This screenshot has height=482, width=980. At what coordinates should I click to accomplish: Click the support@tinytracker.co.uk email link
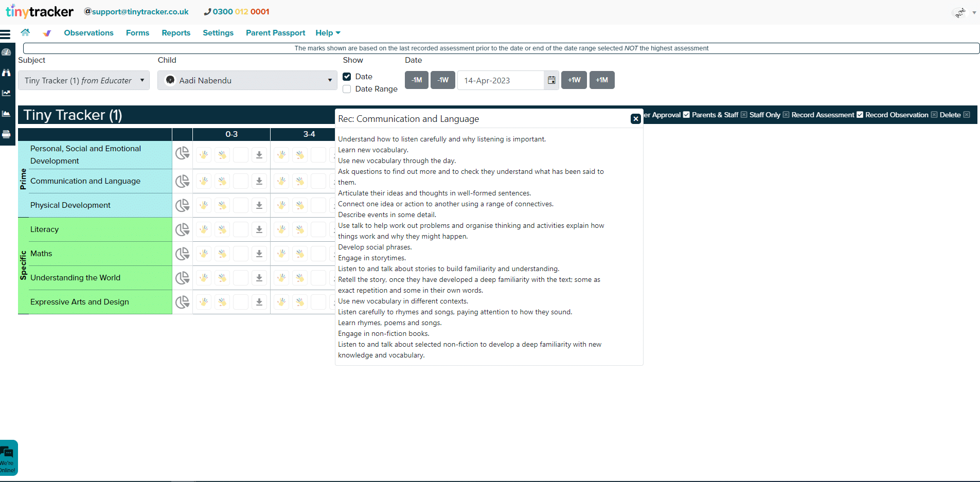point(136,12)
